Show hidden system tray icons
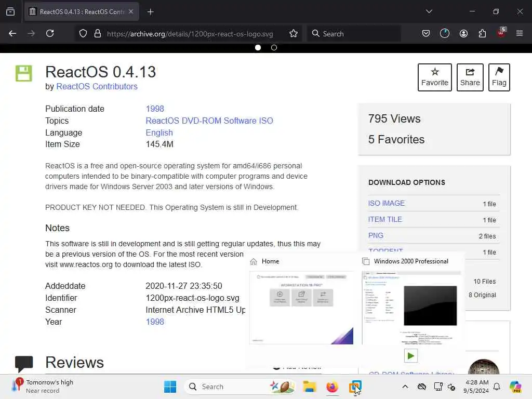This screenshot has height=399, width=532. [x=405, y=387]
